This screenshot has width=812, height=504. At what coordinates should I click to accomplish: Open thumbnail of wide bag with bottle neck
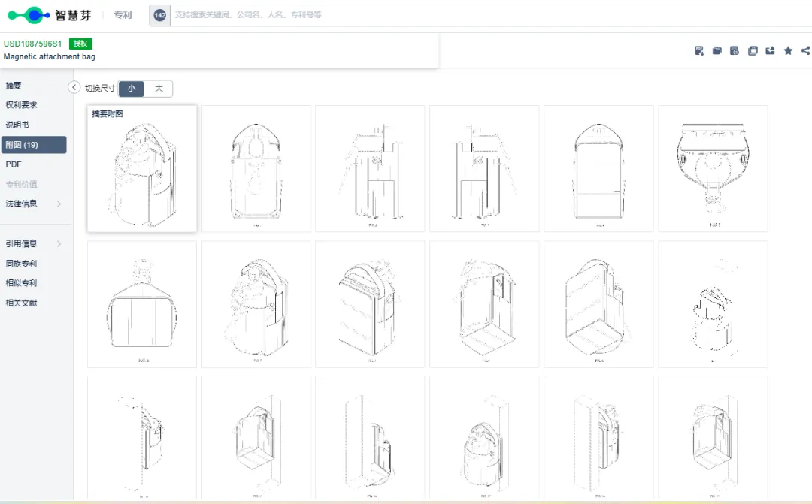coord(142,304)
